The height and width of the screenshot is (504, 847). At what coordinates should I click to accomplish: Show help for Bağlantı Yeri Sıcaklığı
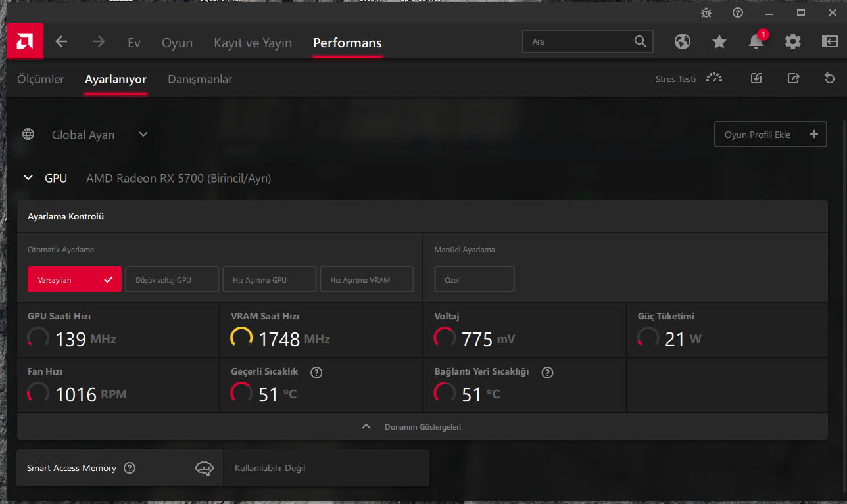547,373
